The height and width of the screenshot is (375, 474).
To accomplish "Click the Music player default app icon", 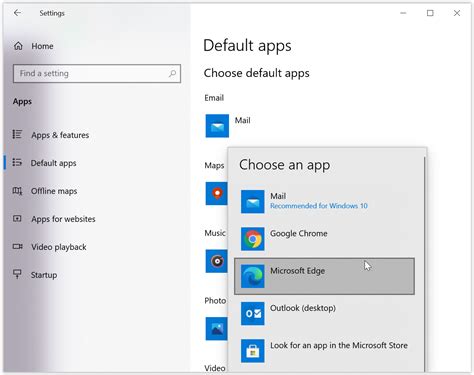I will 217,261.
